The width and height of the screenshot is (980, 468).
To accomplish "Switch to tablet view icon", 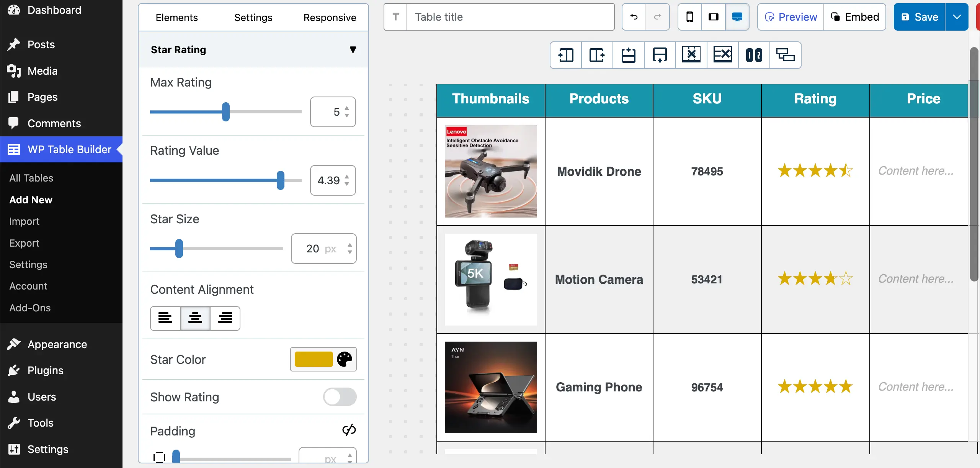I will pos(714,17).
